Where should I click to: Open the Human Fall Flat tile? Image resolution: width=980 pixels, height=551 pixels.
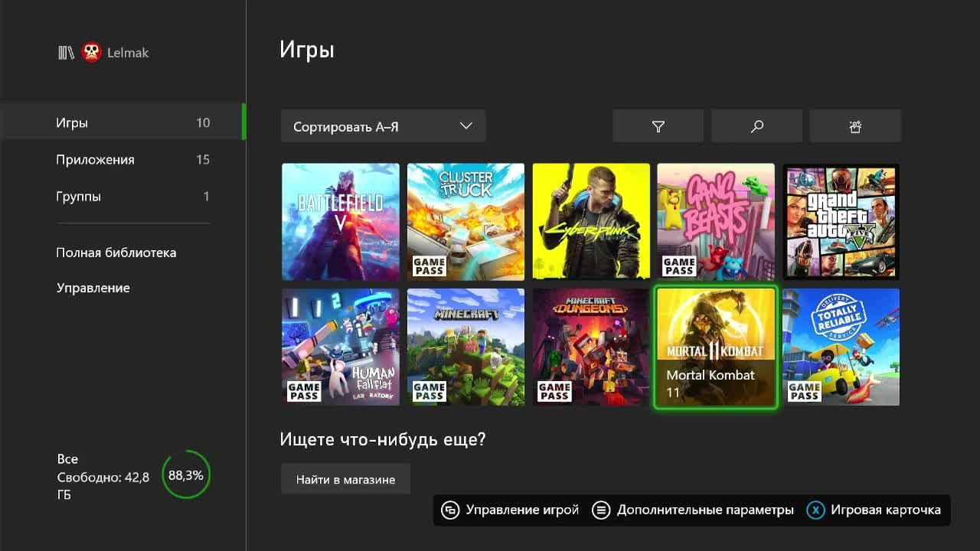coord(341,347)
